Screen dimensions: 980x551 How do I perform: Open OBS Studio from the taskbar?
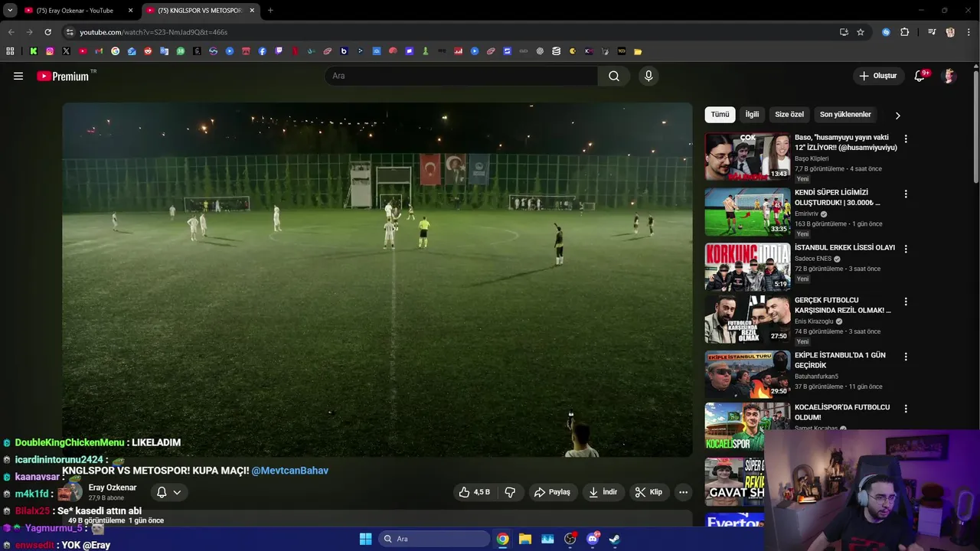point(570,539)
